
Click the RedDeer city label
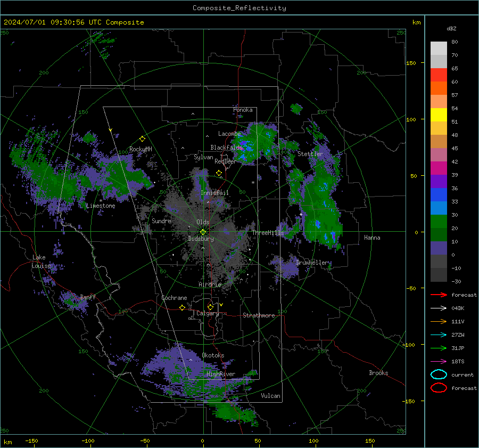pyautogui.click(x=226, y=161)
